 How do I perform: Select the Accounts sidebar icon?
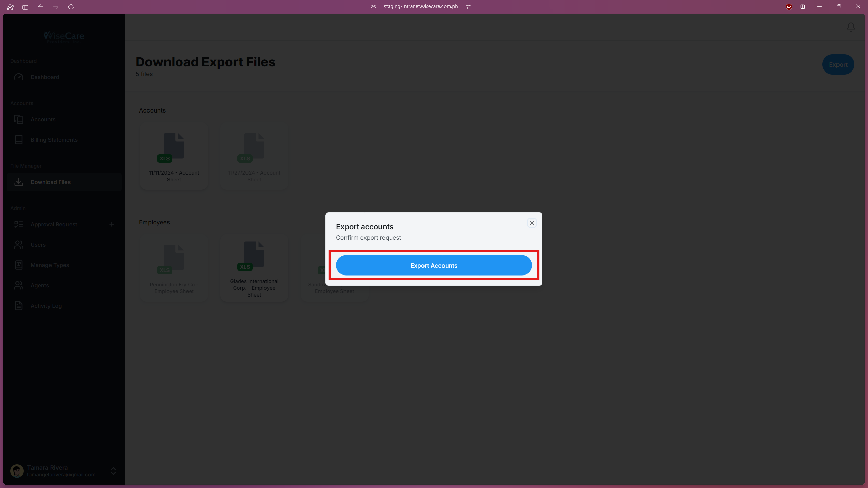[x=19, y=119]
